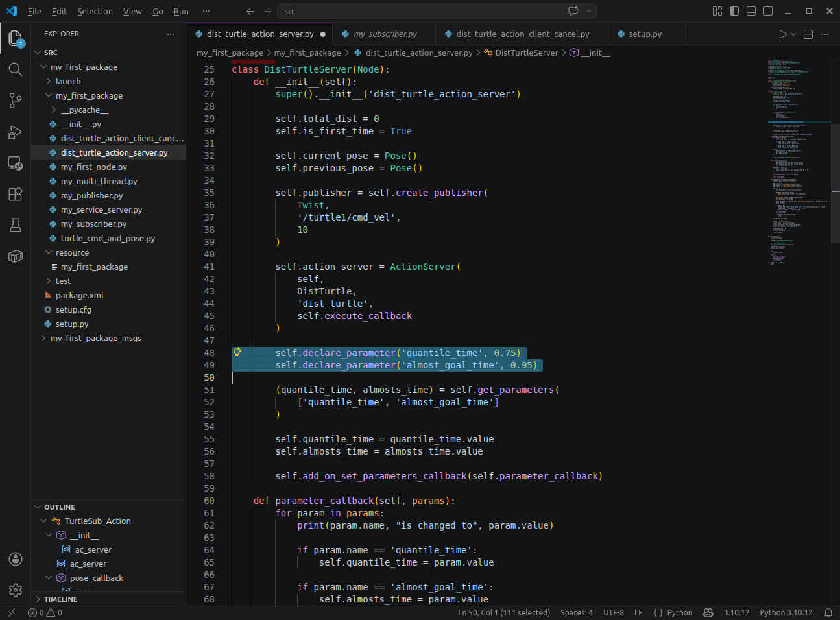Toggle the secondary side bar
Image resolution: width=840 pixels, height=620 pixels.
(768, 11)
